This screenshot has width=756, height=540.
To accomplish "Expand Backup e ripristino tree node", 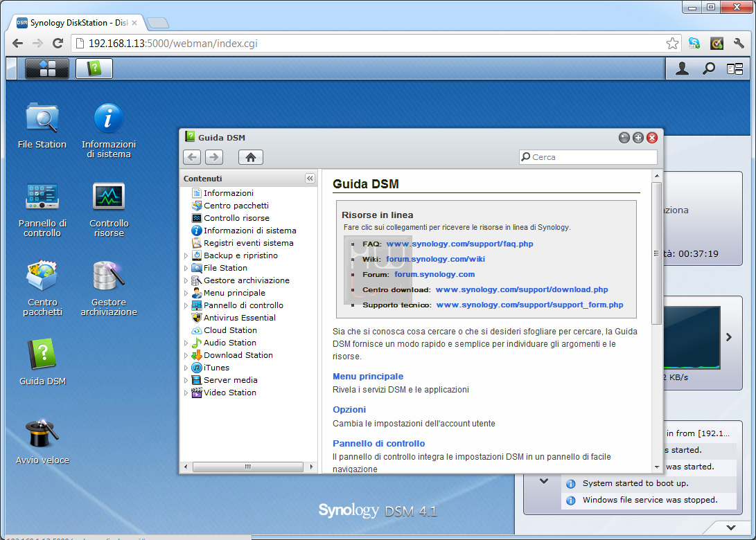I will (186, 255).
